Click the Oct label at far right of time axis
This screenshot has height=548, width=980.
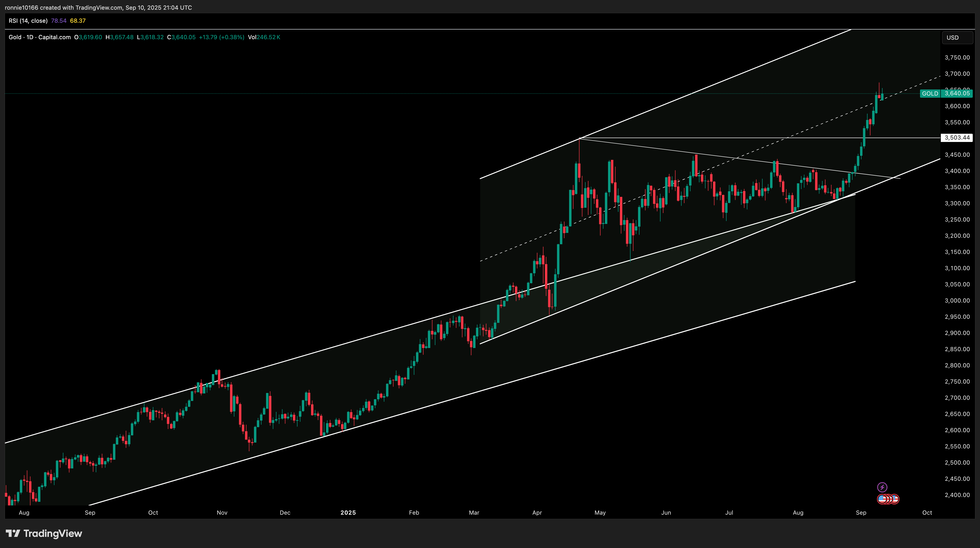[x=927, y=513]
